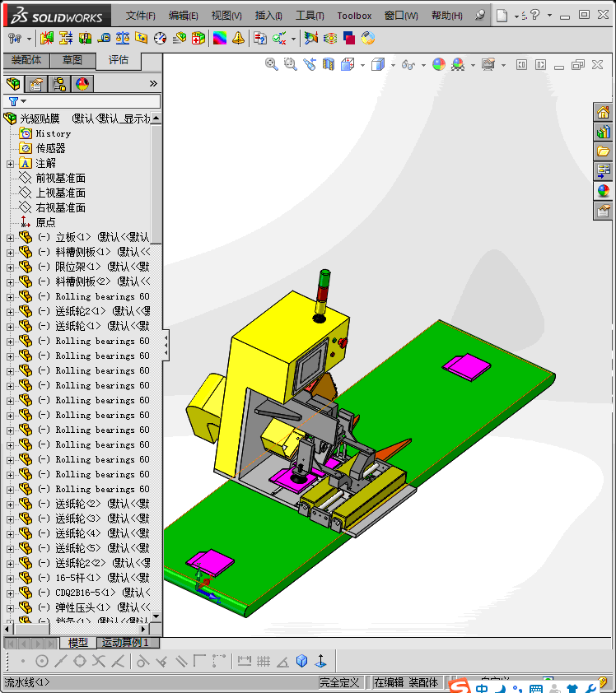Open the DisplayManager tab icon

coord(82,83)
